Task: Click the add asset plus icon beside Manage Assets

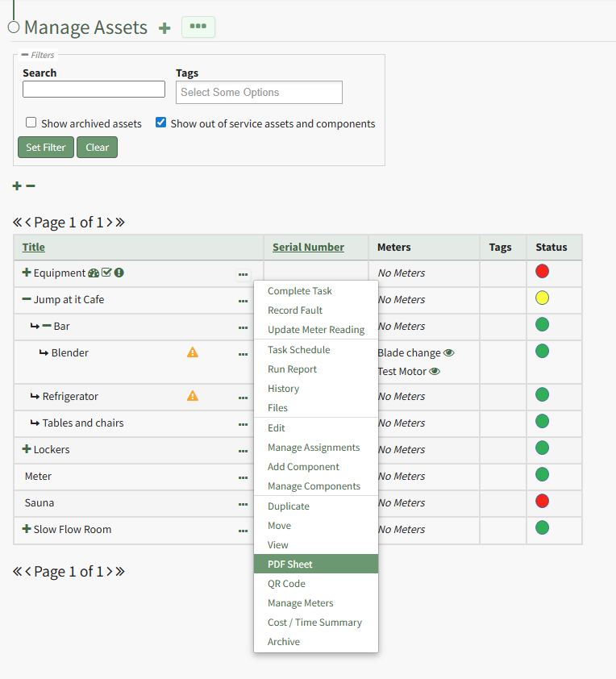Action: click(164, 28)
